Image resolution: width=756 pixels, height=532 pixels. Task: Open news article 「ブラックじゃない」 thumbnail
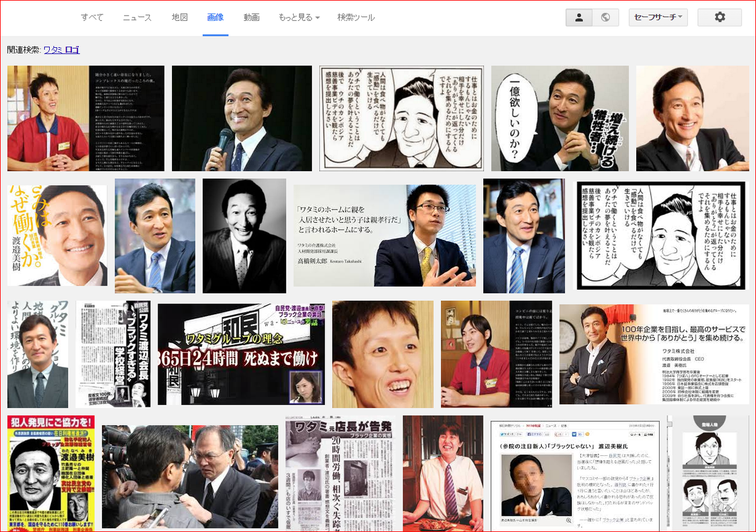(x=575, y=477)
